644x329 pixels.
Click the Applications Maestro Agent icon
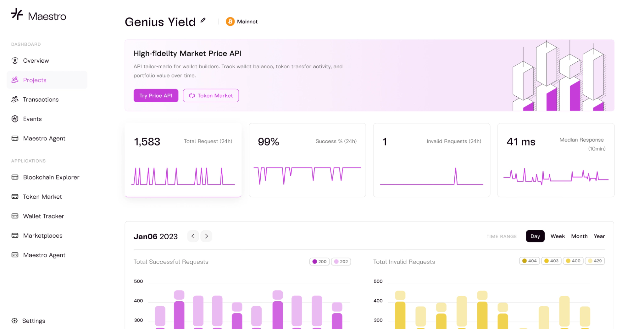[x=15, y=255]
